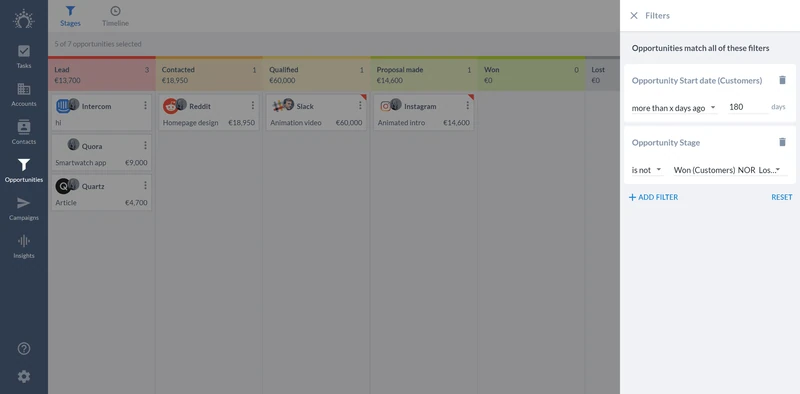
Task: Click the 'Opportunity Stage' filter title
Action: point(666,142)
